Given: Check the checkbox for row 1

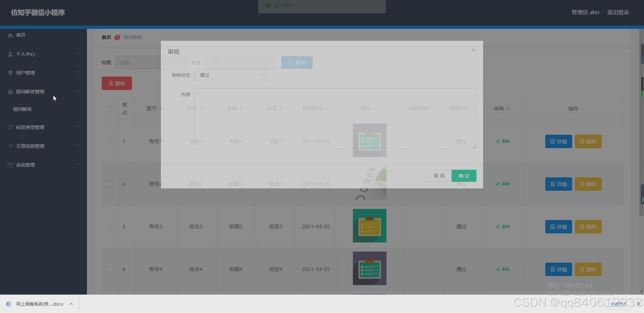Looking at the screenshot, I should [x=110, y=141].
